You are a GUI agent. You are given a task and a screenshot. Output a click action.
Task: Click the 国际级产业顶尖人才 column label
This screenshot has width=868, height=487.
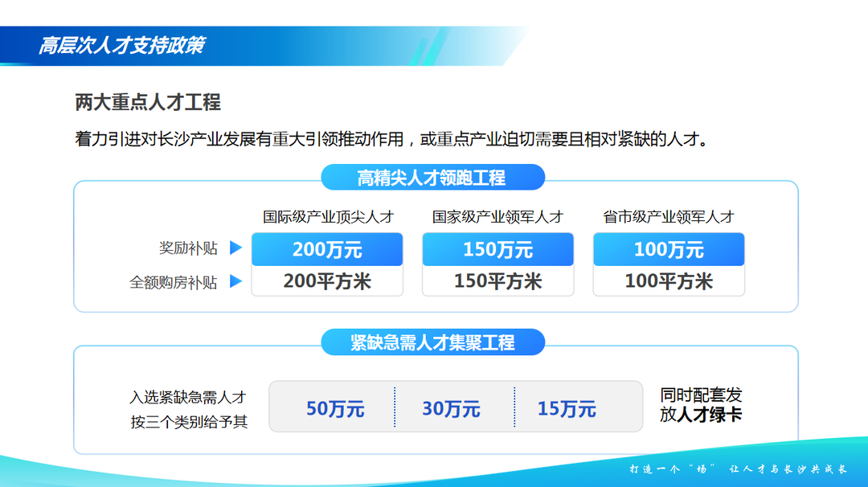tap(328, 217)
